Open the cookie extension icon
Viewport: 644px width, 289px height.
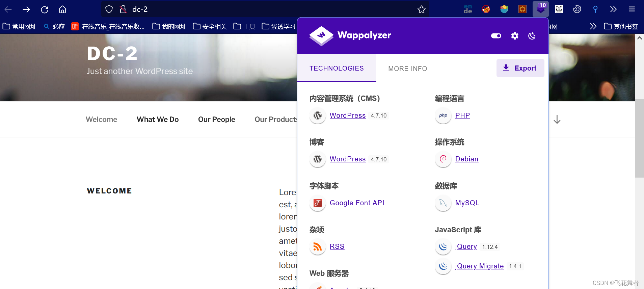[577, 9]
